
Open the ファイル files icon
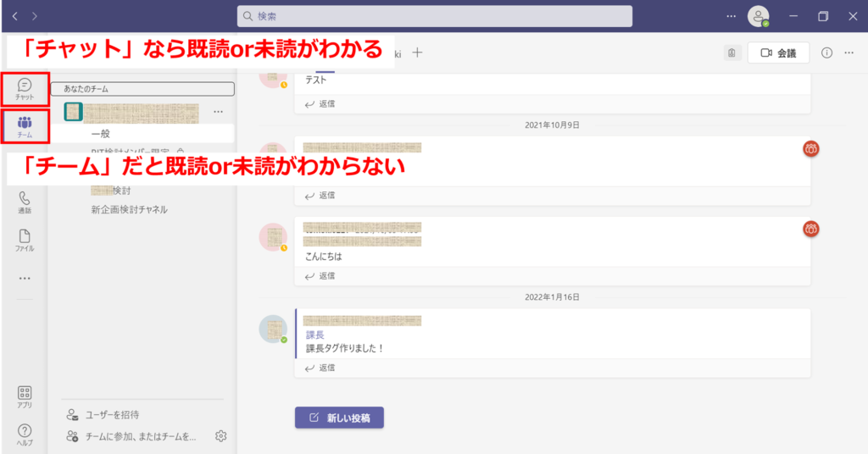click(25, 240)
